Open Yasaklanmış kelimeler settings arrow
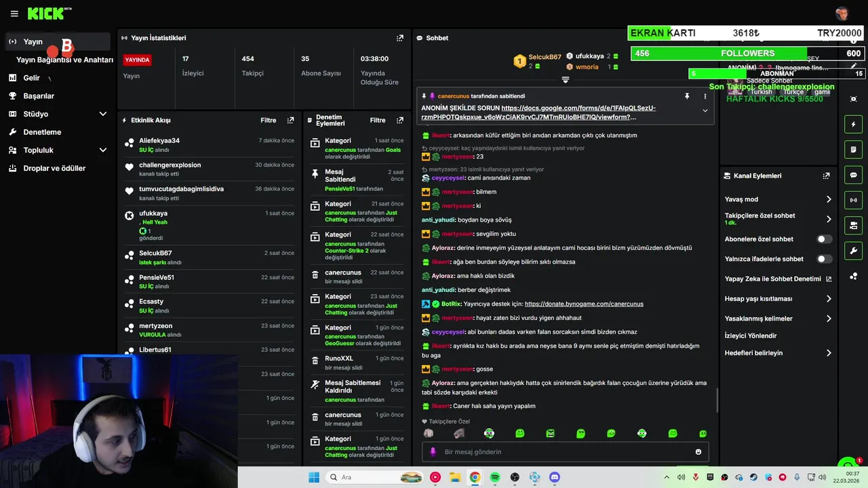The width and height of the screenshot is (868, 488). tap(829, 319)
